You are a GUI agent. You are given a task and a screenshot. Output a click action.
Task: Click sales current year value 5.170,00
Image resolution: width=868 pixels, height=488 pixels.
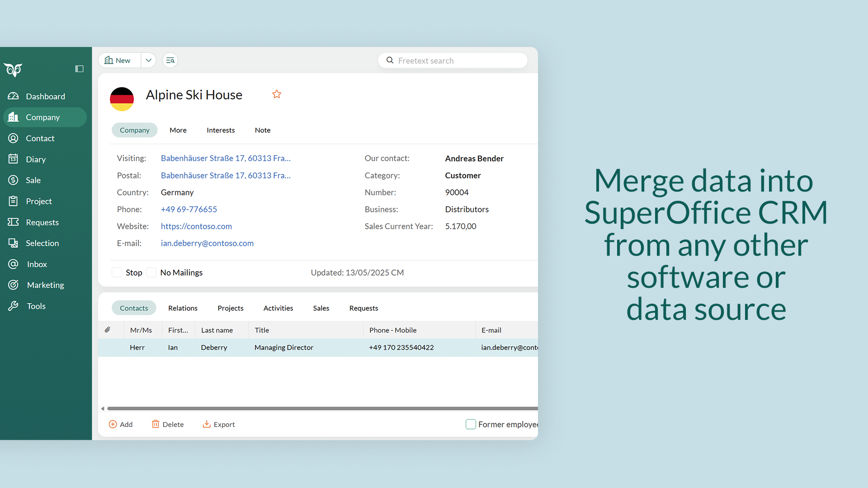pos(461,226)
